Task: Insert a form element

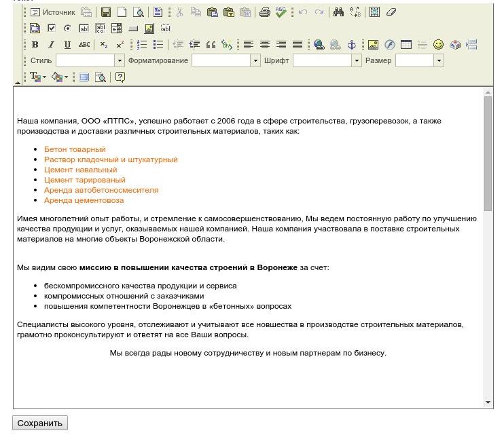Action: coord(35,28)
